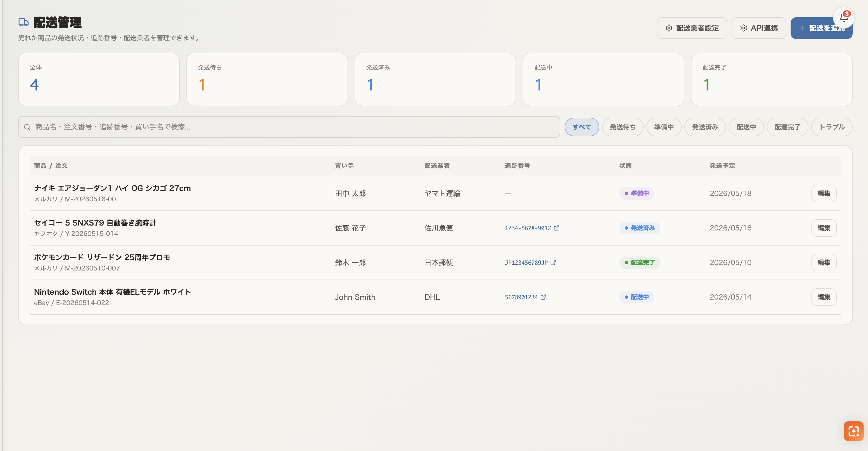
Task: Click the orange screenshot capture icon
Action: [853, 431]
